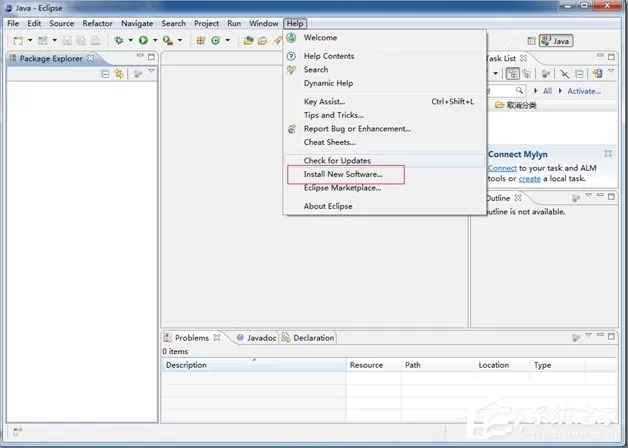This screenshot has height=448, width=628.
Task: Close the Connect Mylyn notice
Action: (608, 154)
